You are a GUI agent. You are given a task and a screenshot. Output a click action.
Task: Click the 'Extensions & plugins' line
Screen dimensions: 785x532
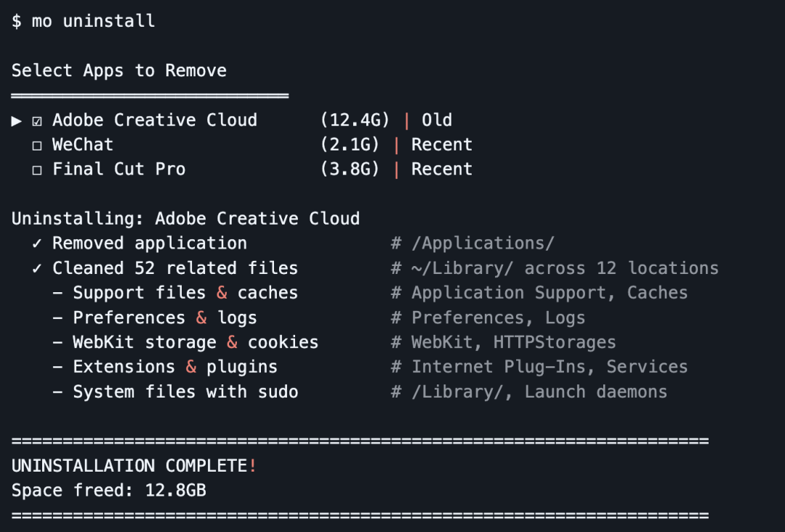point(165,367)
